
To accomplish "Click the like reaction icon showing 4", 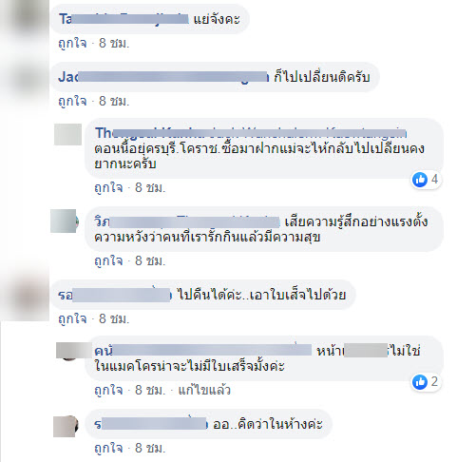I will click(x=420, y=180).
